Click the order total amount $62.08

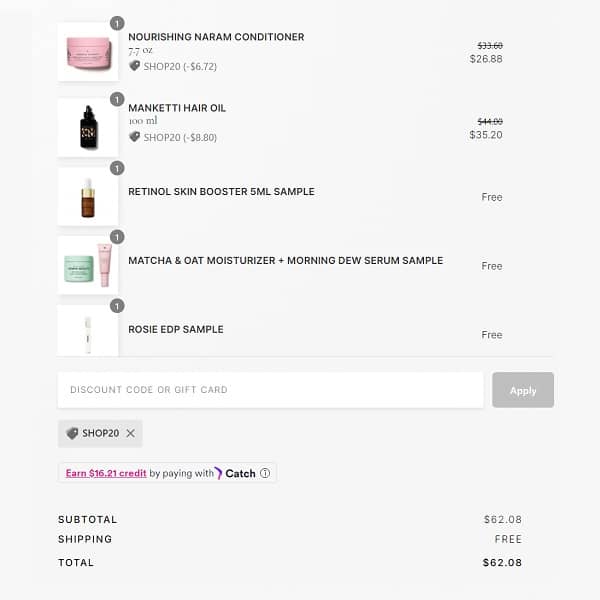tap(502, 563)
